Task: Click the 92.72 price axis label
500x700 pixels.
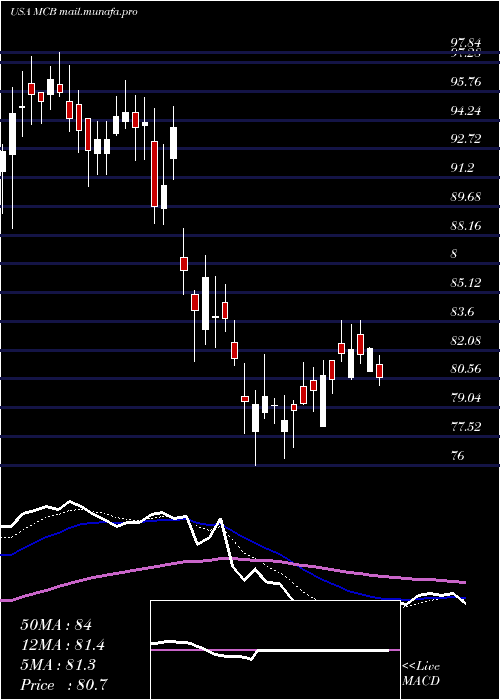Action: coord(466,139)
